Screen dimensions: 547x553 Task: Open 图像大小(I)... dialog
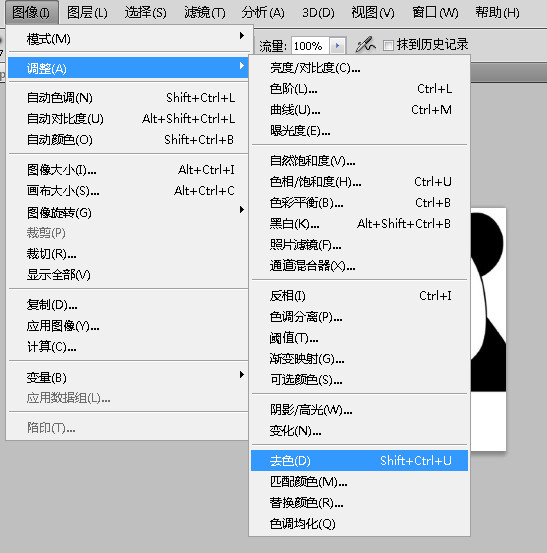pyautogui.click(x=128, y=170)
